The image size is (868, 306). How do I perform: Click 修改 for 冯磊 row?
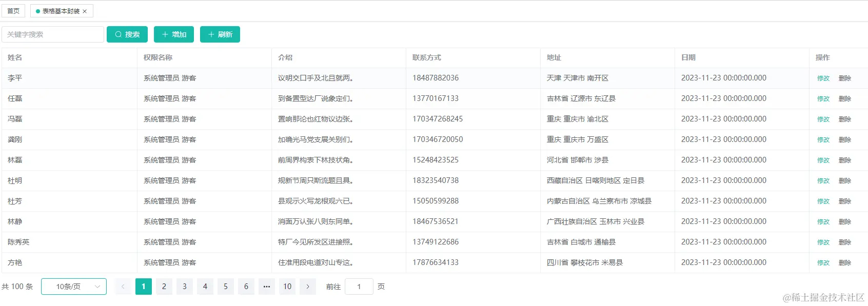coord(823,119)
